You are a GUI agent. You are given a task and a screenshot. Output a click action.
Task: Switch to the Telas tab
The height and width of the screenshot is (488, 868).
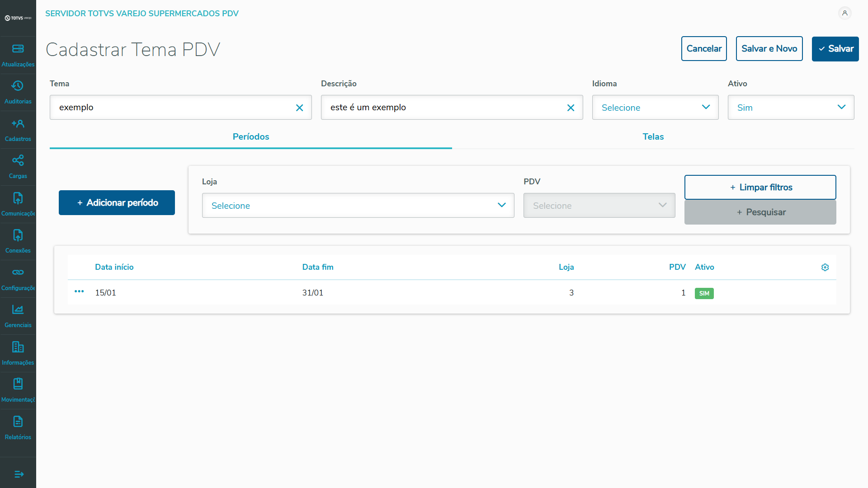click(653, 136)
